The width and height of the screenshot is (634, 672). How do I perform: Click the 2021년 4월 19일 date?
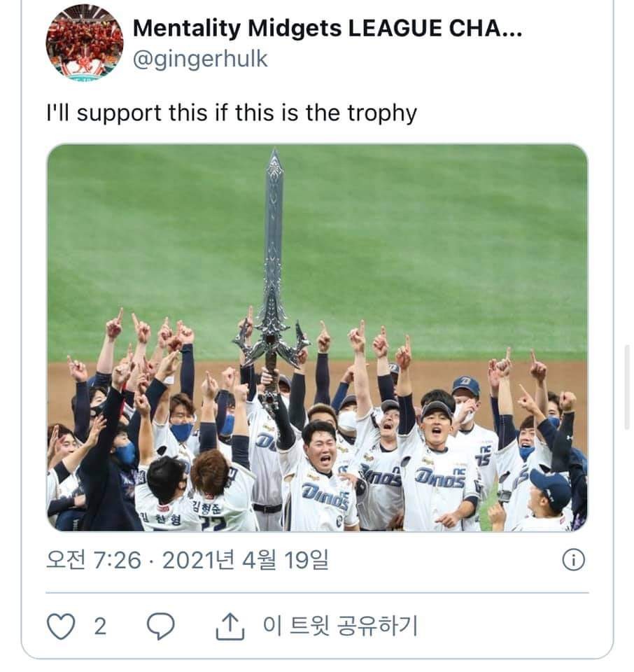[245, 561]
